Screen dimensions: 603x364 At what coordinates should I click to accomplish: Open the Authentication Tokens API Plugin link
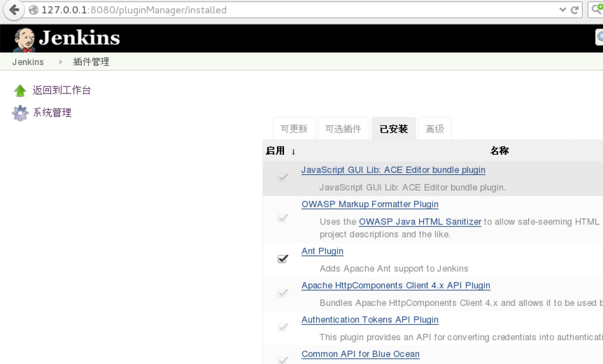tap(369, 320)
